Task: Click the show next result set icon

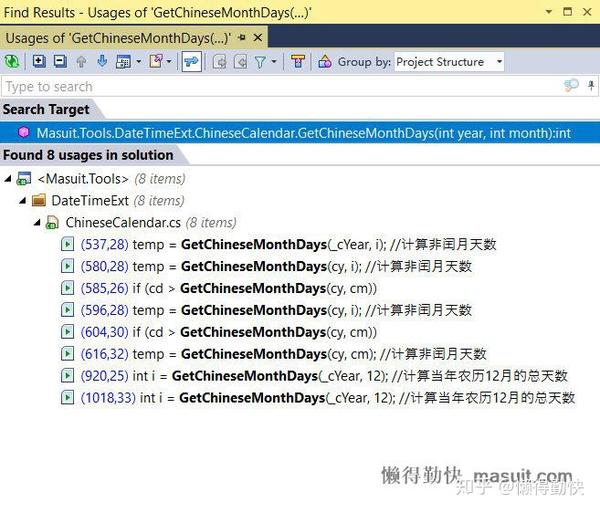Action: click(240, 62)
